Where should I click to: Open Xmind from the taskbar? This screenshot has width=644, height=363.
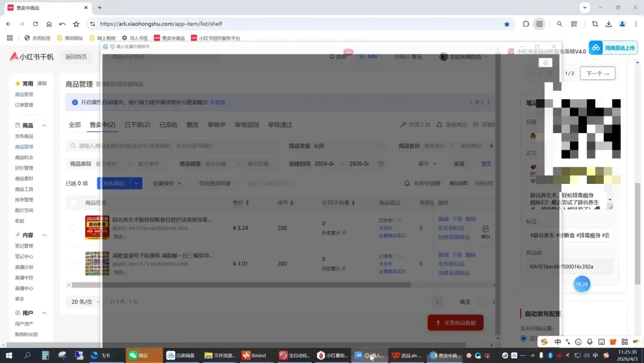(x=254, y=355)
